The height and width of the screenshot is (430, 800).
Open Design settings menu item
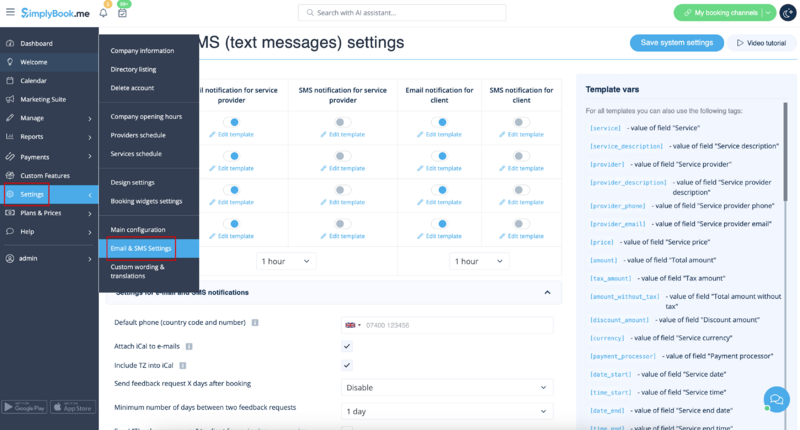pos(132,182)
